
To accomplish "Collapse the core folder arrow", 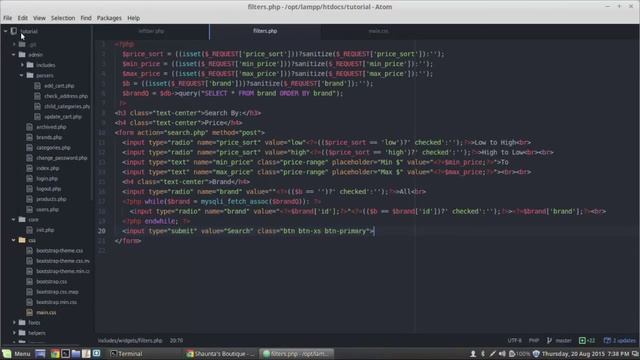I will 14,219.
